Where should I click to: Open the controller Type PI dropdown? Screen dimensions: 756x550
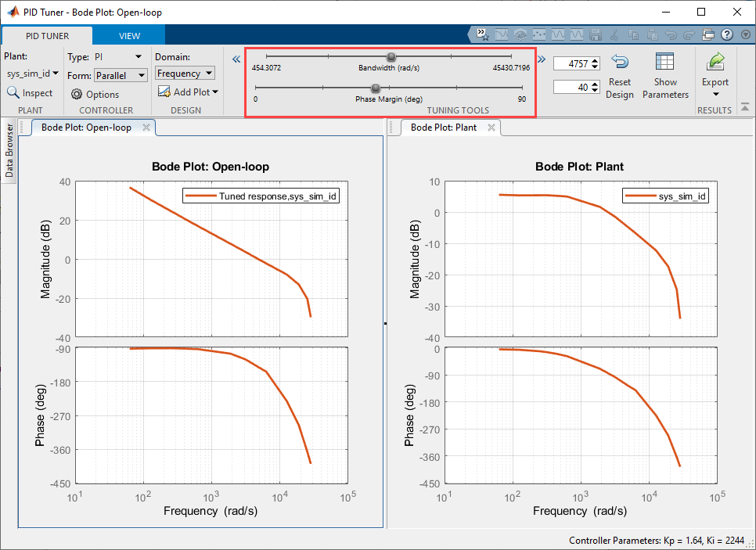click(x=119, y=57)
